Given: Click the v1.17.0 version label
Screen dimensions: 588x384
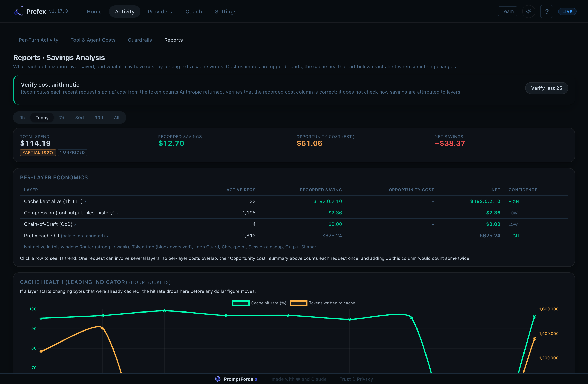Looking at the screenshot, I should pyautogui.click(x=59, y=11).
